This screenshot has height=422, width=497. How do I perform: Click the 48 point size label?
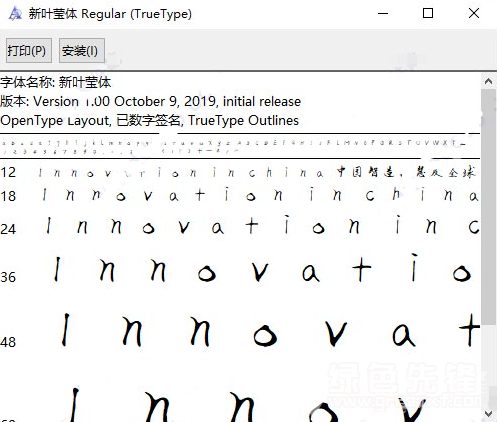click(x=8, y=342)
